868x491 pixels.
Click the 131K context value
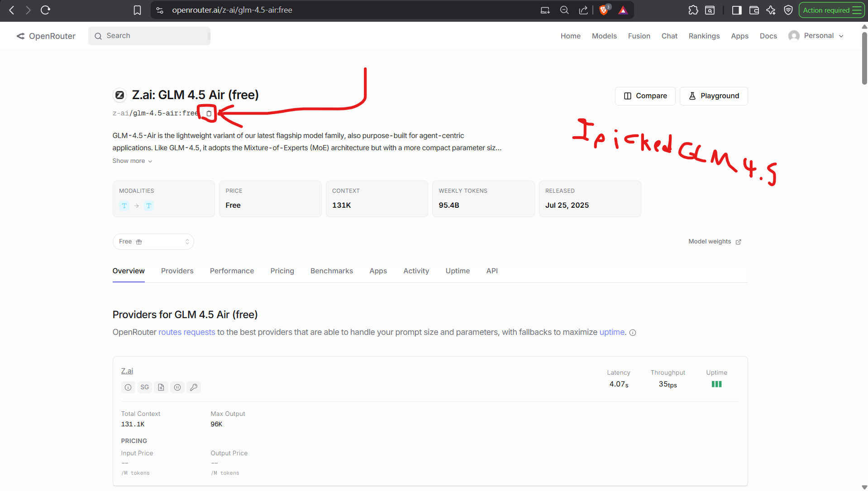pyautogui.click(x=342, y=205)
